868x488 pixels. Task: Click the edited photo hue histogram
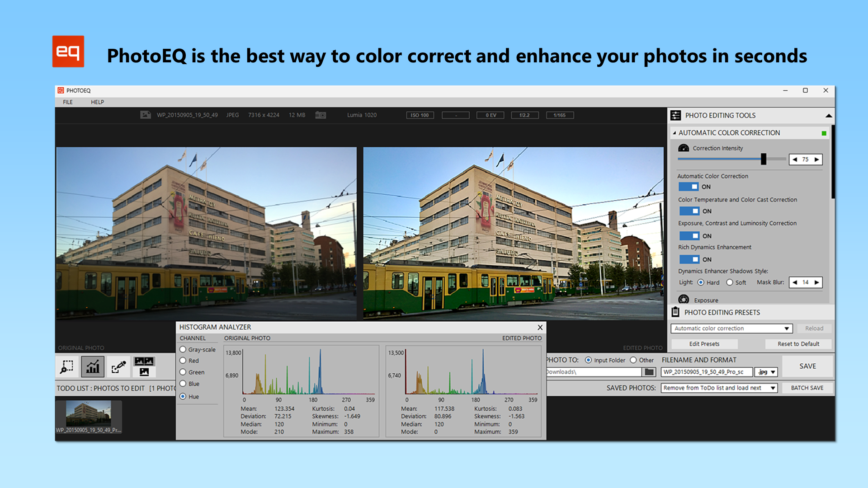click(x=472, y=371)
